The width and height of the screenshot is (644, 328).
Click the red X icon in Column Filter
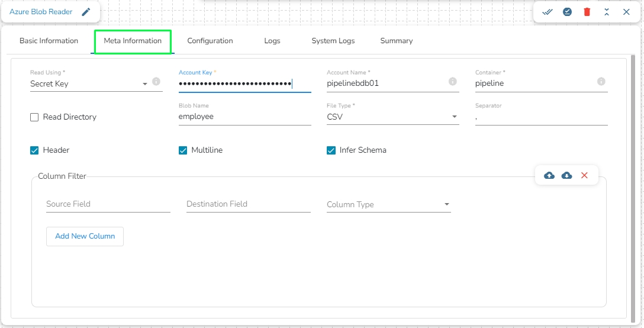pos(584,175)
